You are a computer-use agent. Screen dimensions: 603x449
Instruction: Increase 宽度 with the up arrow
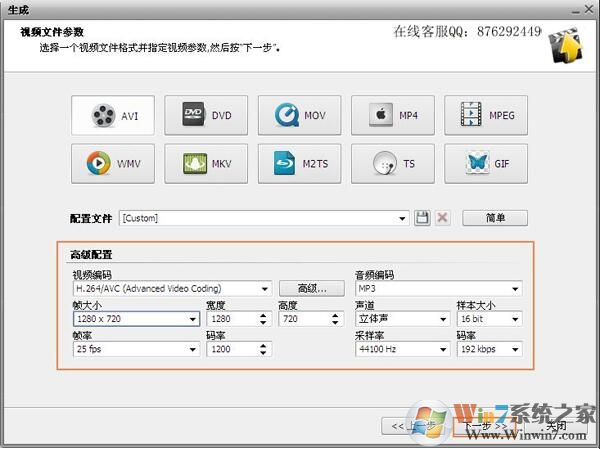coord(263,315)
